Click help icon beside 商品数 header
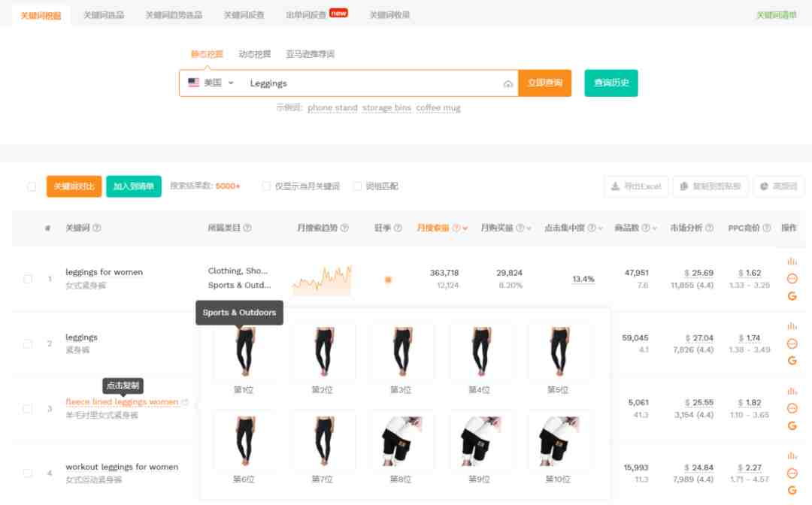 646,228
